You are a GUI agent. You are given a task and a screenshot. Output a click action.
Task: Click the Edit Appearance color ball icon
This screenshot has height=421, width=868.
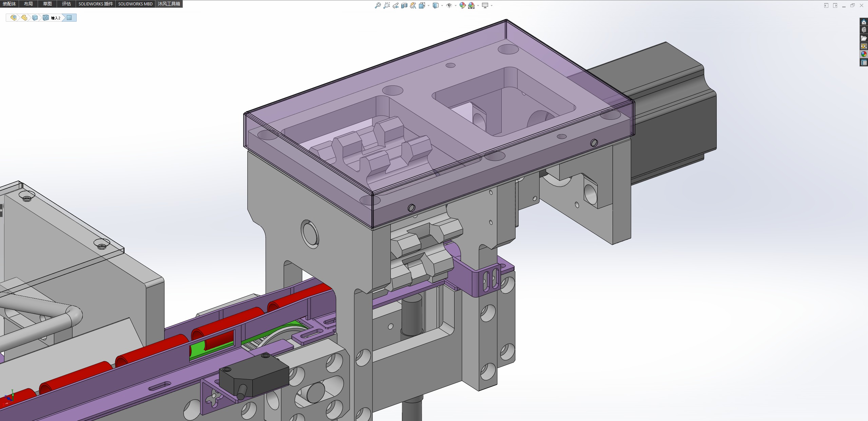pyautogui.click(x=462, y=5)
